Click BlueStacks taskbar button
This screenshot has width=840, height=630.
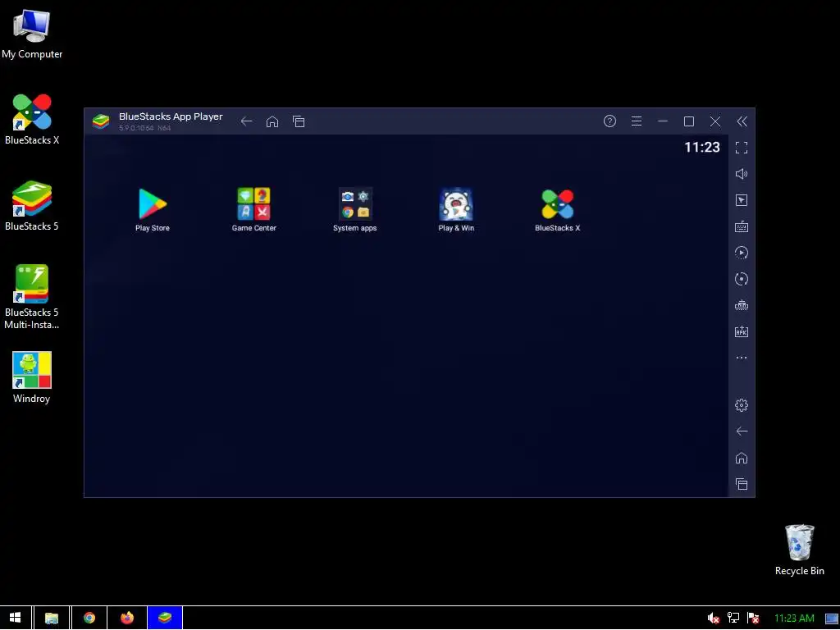pos(165,618)
